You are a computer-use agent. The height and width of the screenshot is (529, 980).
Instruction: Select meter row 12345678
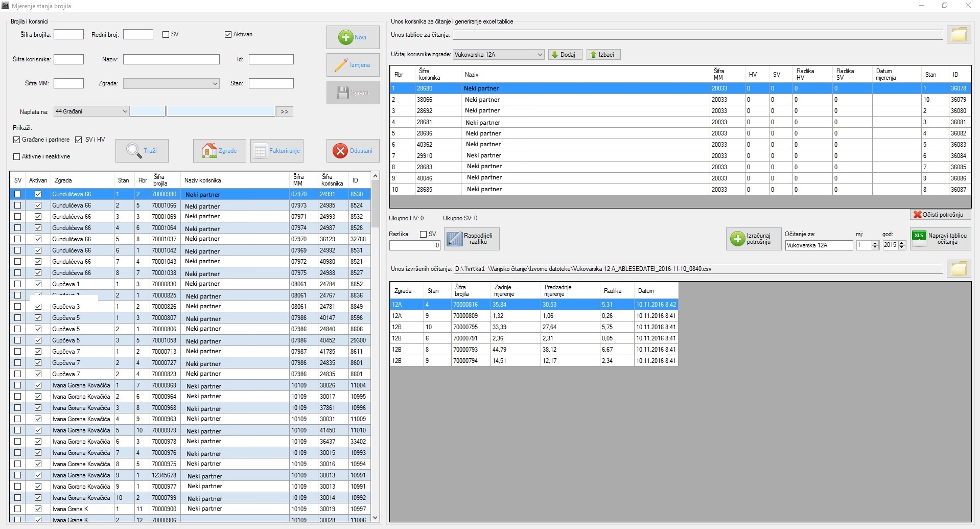191,475
